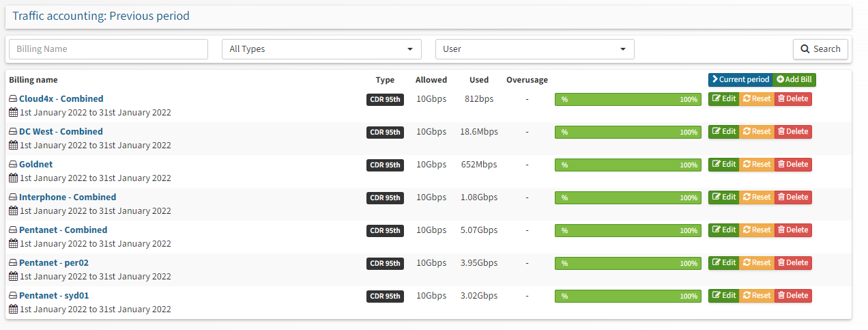The image size is (868, 330).
Task: Click the CDR 95th badge for Goldnet
Action: pyautogui.click(x=385, y=165)
